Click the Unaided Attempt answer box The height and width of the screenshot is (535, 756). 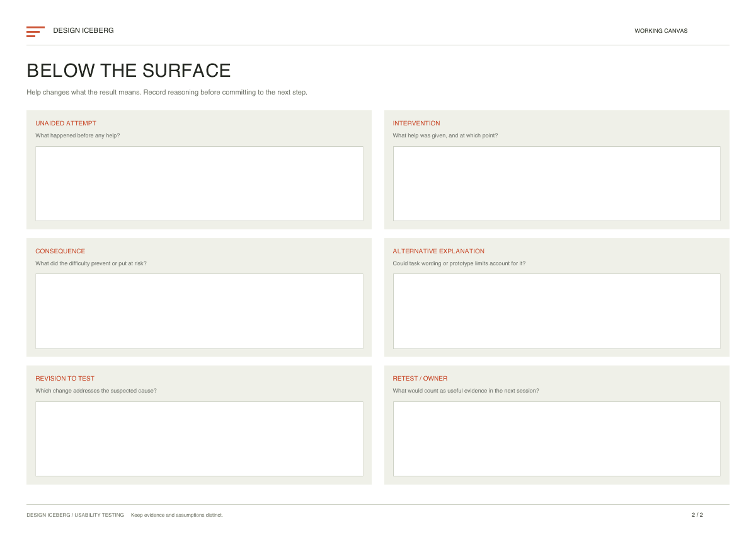pyautogui.click(x=199, y=183)
